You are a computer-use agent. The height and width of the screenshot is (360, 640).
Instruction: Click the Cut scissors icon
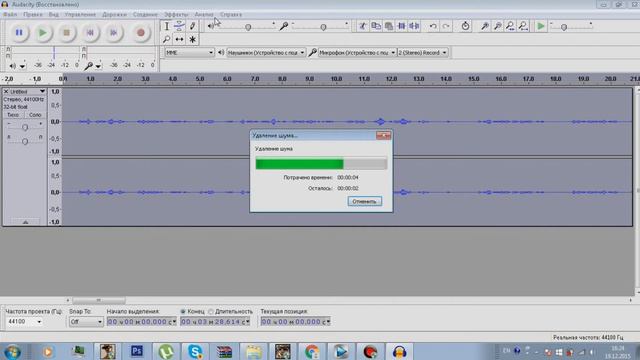(x=362, y=26)
